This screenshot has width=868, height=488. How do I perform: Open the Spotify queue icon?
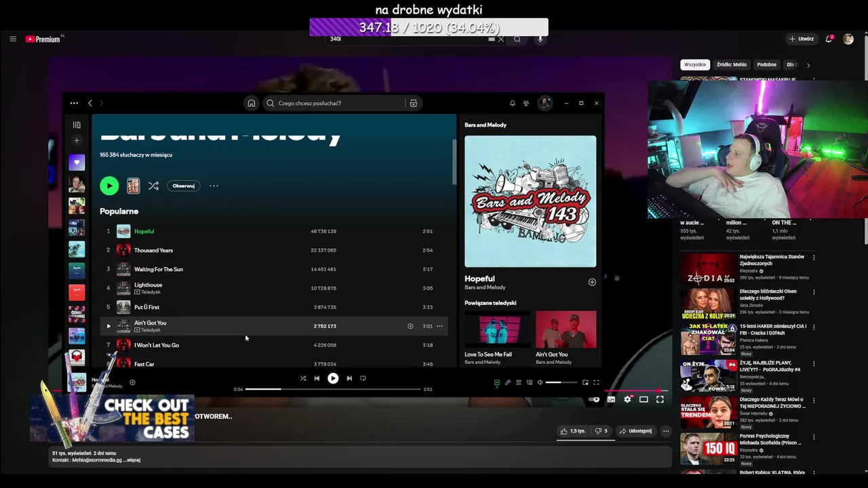pyautogui.click(x=518, y=382)
